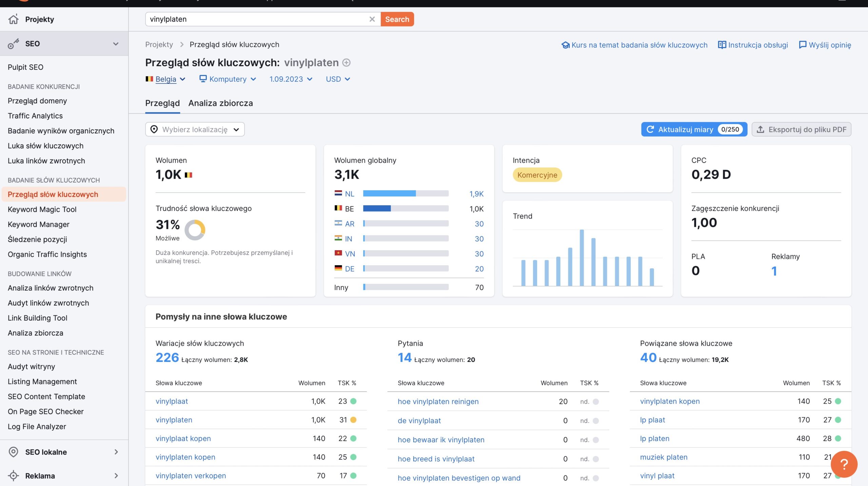This screenshot has height=486, width=868.
Task: Click Eksportuj do pliku PDF button
Action: point(801,130)
